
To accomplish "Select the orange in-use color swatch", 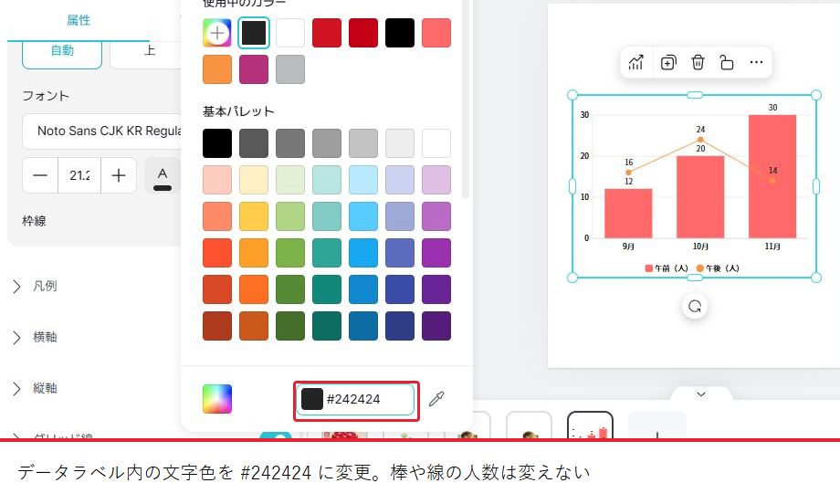I will pyautogui.click(x=217, y=69).
